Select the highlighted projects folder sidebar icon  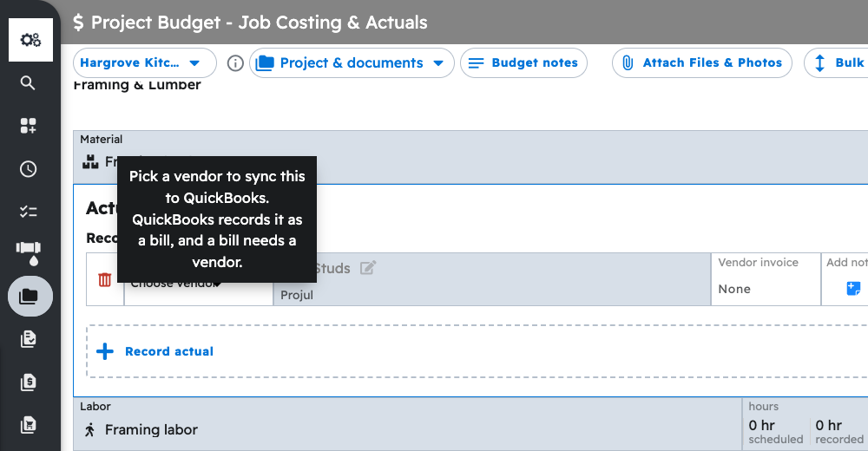coord(30,297)
